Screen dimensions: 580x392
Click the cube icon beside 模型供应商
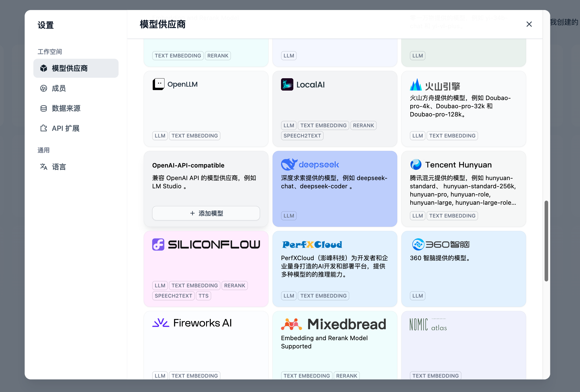(x=44, y=68)
